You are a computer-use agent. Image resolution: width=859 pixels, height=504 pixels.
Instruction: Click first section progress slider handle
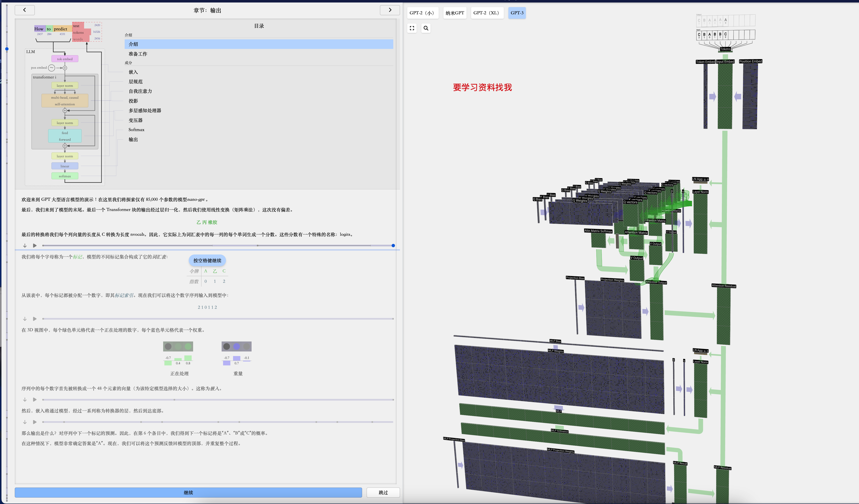393,245
